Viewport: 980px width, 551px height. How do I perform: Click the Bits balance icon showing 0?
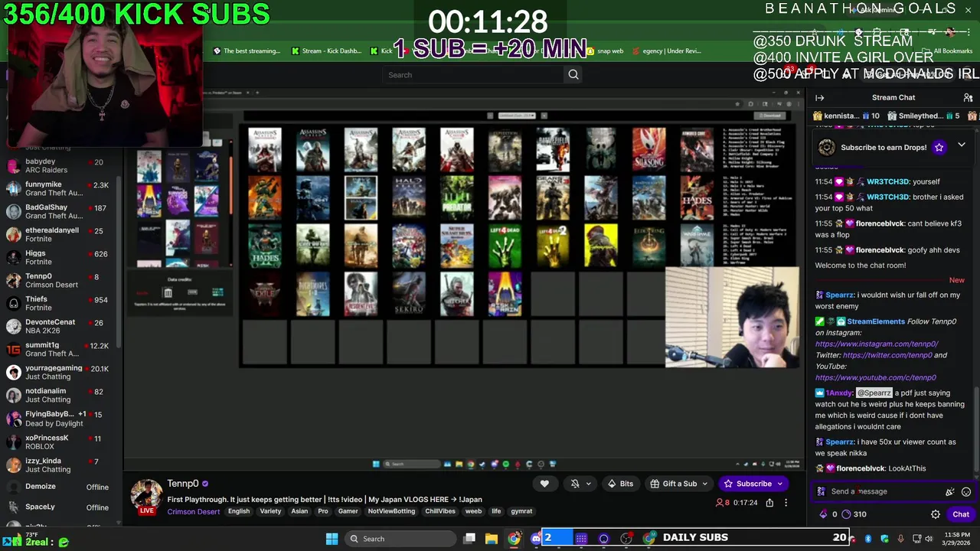pyautogui.click(x=824, y=514)
